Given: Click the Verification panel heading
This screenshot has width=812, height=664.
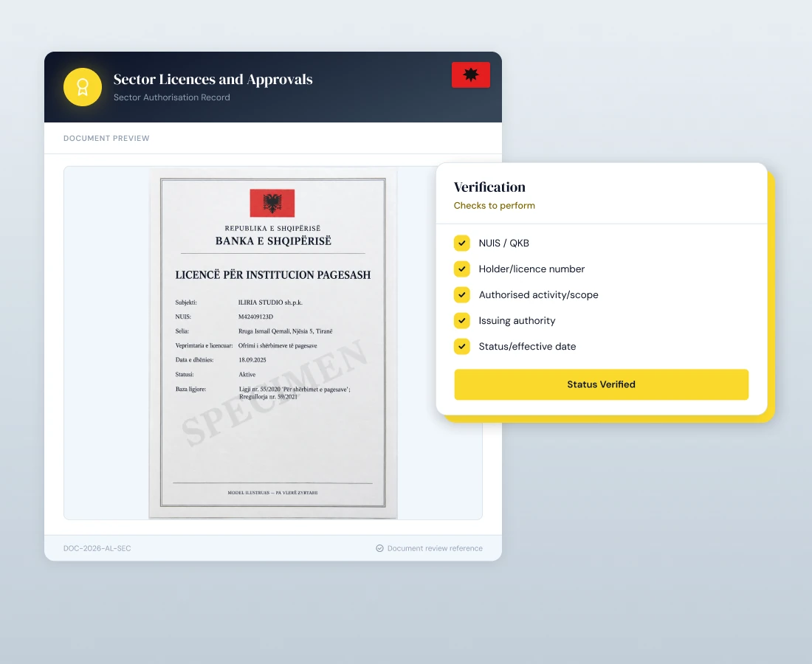Looking at the screenshot, I should click(489, 187).
